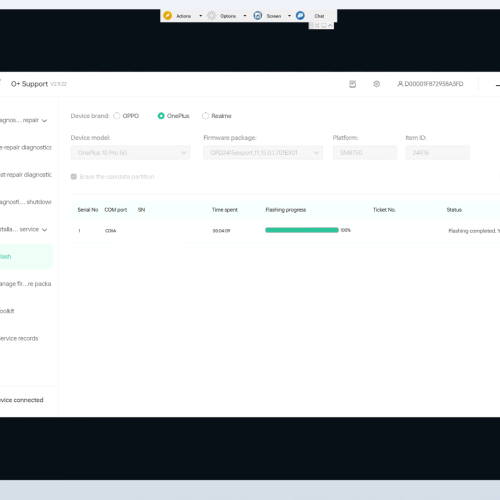The width and height of the screenshot is (500, 500).
Task: Open Service records in the sidebar
Action: [19, 339]
